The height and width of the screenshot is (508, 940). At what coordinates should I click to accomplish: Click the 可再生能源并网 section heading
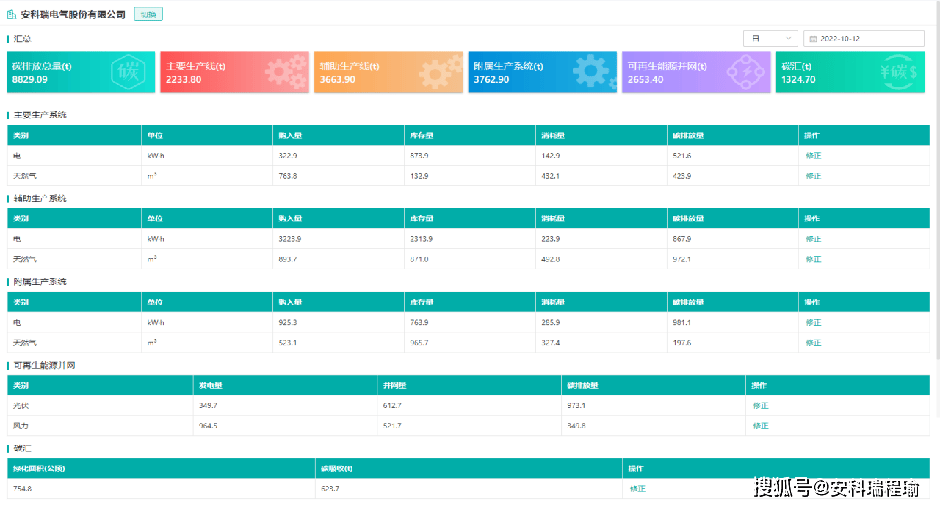tap(44, 365)
